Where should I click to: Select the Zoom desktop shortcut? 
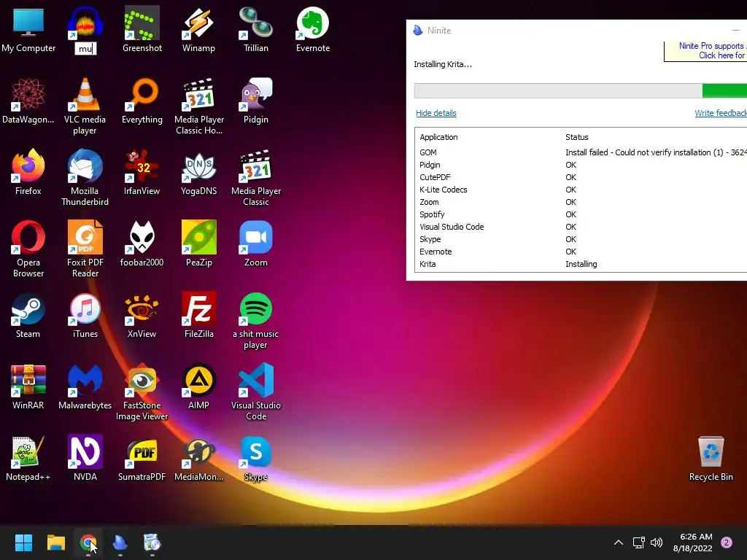(x=256, y=244)
